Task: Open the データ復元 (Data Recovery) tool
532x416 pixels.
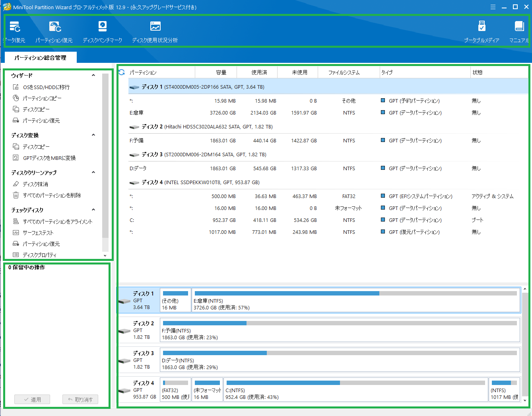Action: 15,31
